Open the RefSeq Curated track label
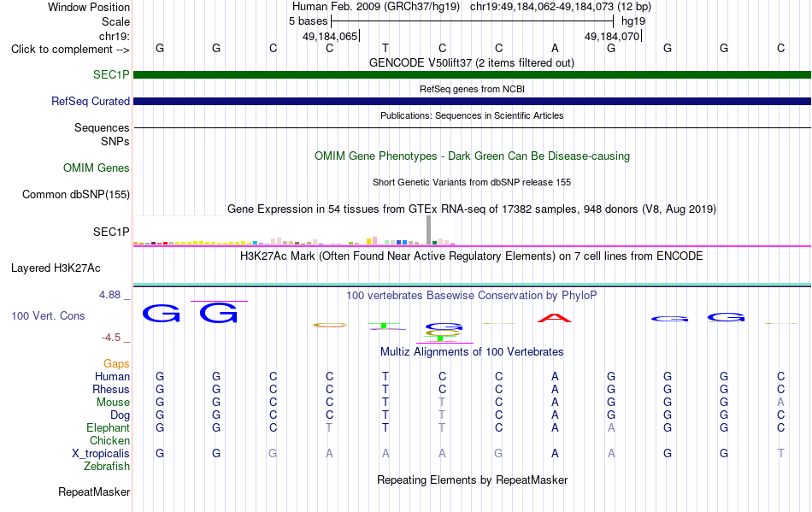 click(90, 102)
